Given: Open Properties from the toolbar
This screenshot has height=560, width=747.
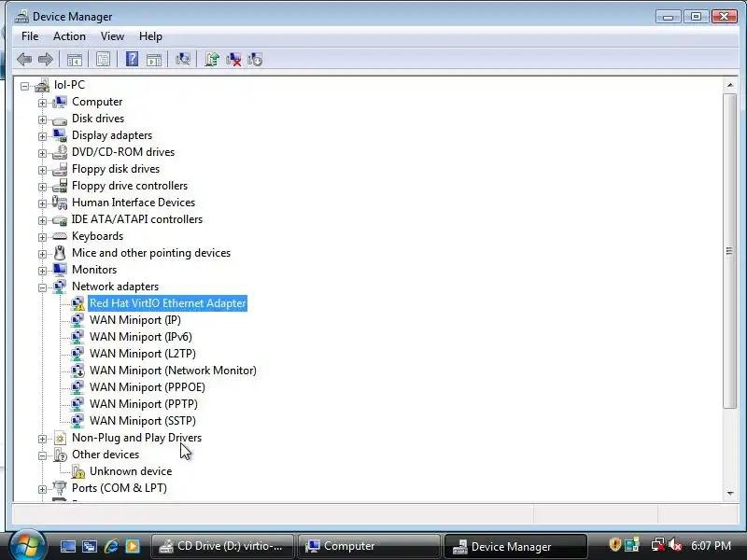Looking at the screenshot, I should click(x=103, y=60).
